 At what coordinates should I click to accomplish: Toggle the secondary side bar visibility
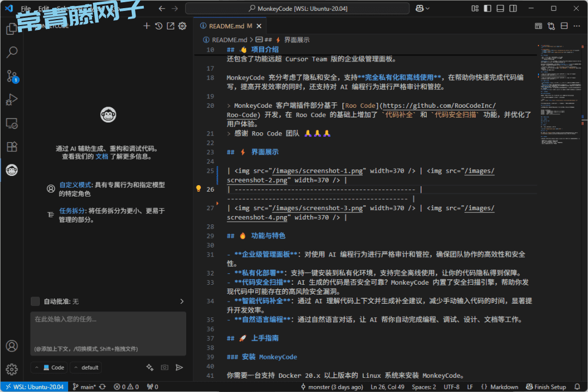(513, 8)
